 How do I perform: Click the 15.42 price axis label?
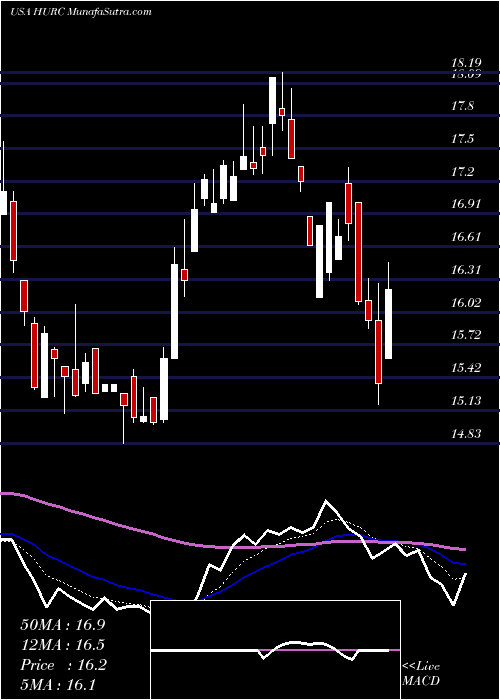click(466, 368)
